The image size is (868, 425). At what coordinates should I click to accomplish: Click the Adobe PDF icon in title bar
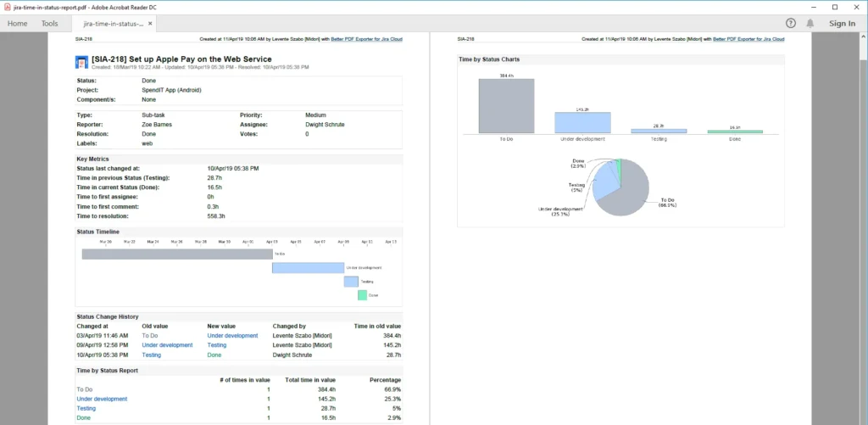click(7, 7)
